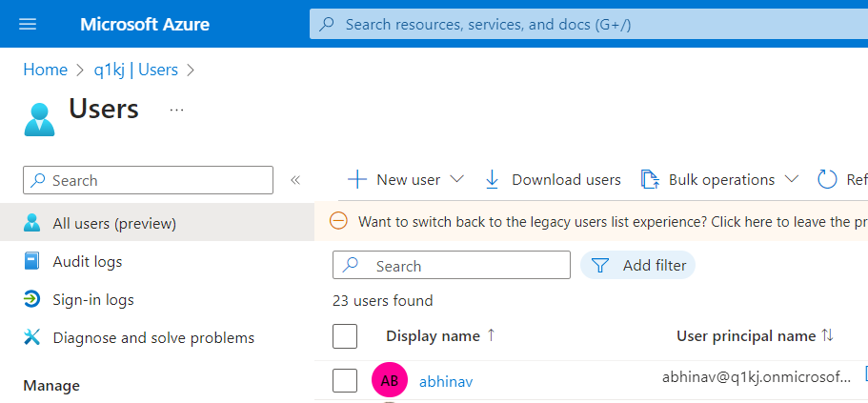Go to Home breadcrumb
The height and width of the screenshot is (403, 868).
tap(45, 70)
